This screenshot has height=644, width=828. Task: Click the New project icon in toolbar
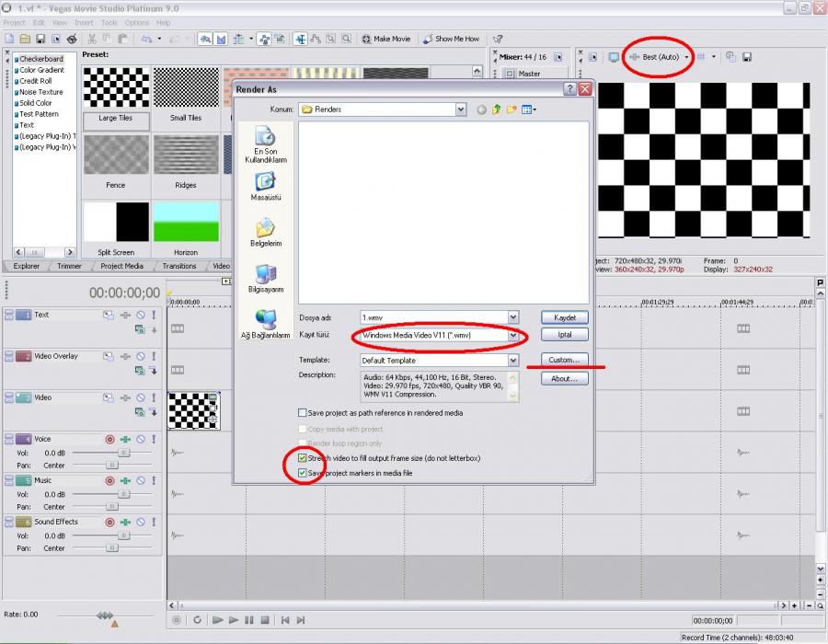click(9, 39)
